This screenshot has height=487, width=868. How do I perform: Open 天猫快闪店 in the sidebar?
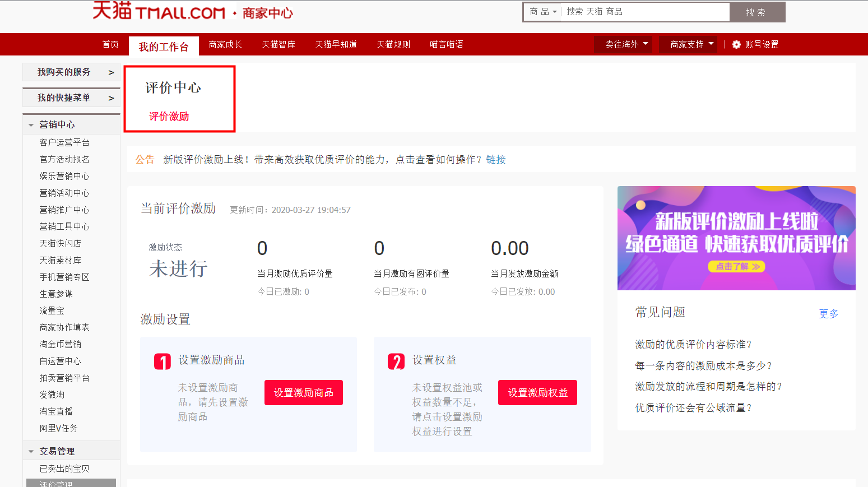click(x=60, y=243)
